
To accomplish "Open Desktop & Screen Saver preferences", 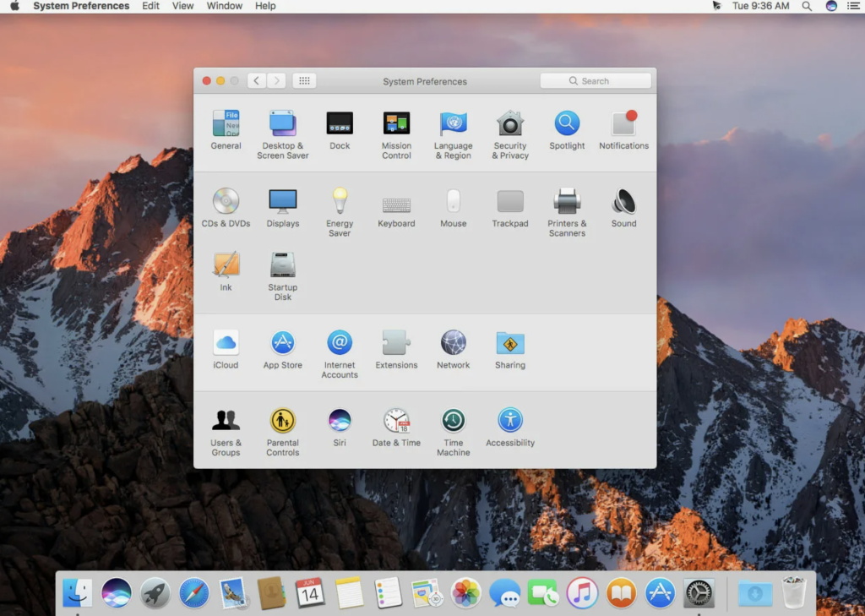I will pos(282,134).
